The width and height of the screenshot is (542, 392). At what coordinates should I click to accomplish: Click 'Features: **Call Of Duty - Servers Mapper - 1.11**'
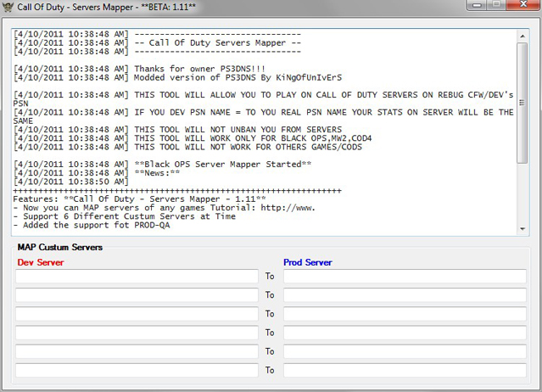click(x=139, y=199)
